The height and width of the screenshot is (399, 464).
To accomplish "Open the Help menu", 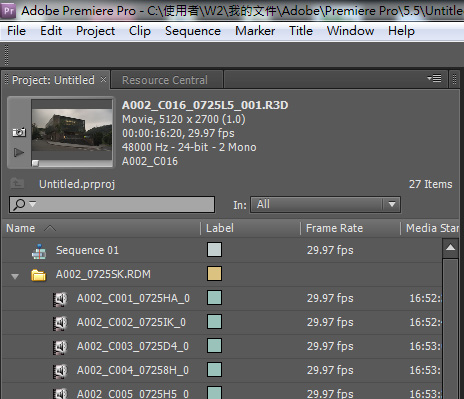I will pos(401,31).
